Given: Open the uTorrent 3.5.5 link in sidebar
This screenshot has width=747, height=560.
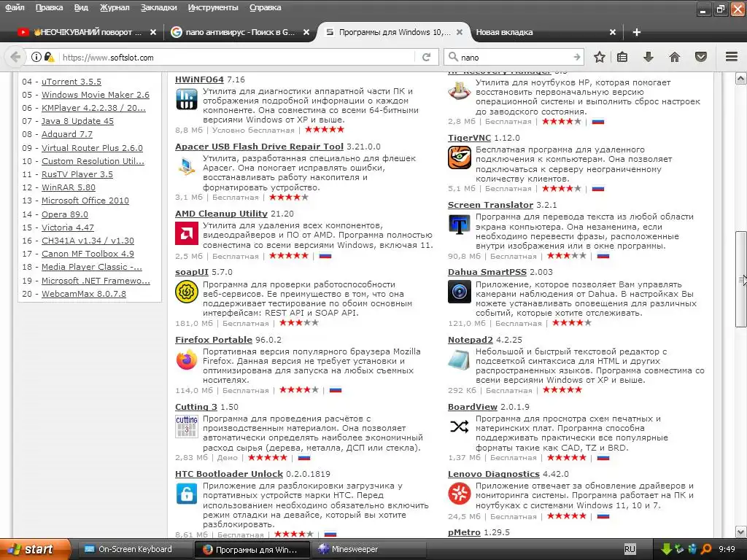Looking at the screenshot, I should (x=71, y=82).
